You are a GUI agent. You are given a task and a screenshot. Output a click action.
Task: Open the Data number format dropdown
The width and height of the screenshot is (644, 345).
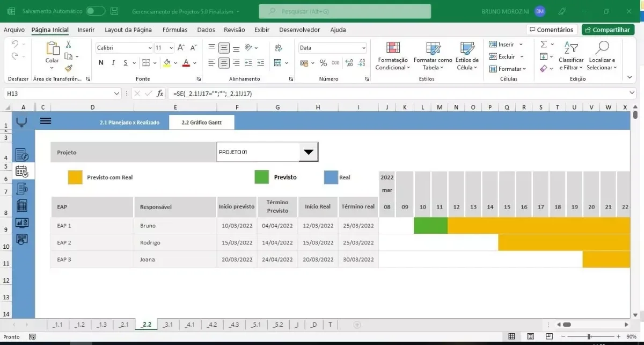tap(364, 48)
